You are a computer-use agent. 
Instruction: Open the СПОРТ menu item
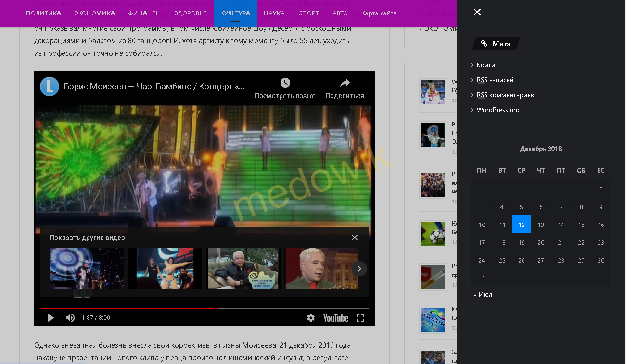308,13
